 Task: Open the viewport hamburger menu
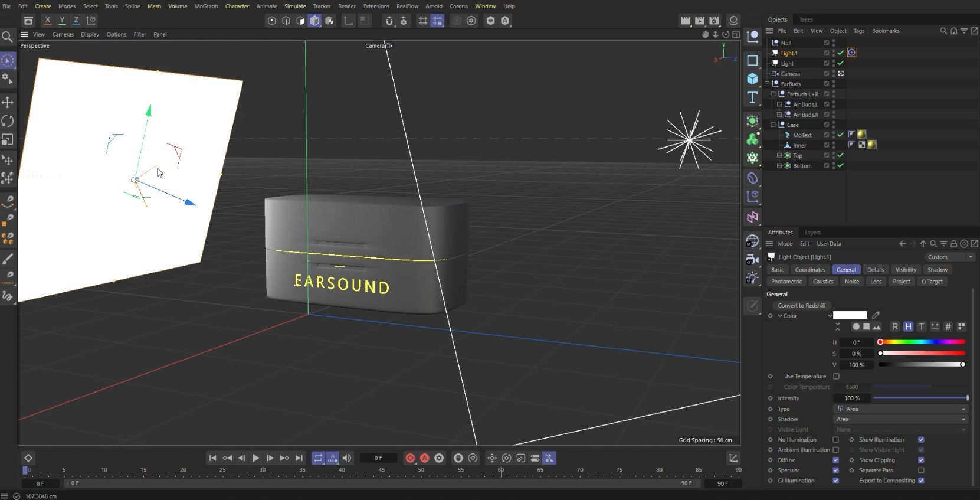coord(24,34)
